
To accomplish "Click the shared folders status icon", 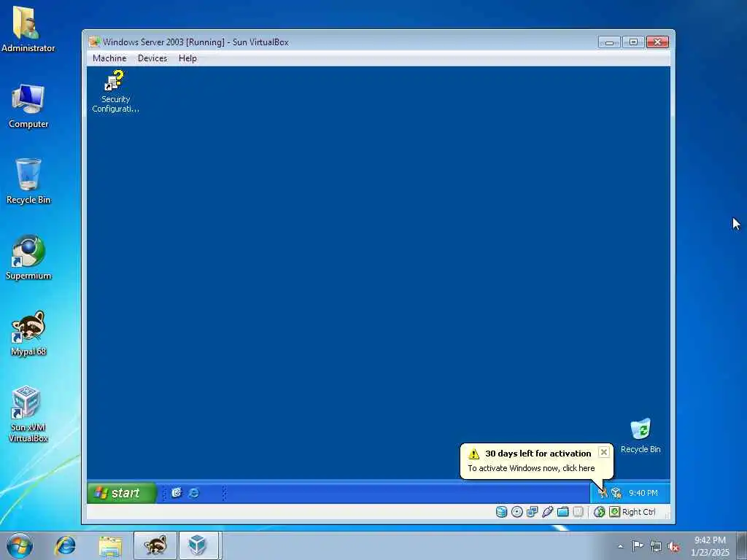I will (x=562, y=512).
